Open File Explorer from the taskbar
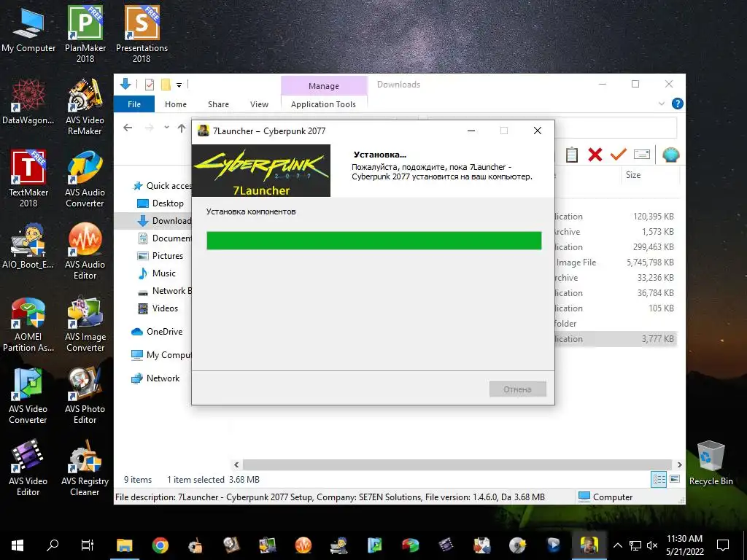Screen dimensions: 747x560 124,545
